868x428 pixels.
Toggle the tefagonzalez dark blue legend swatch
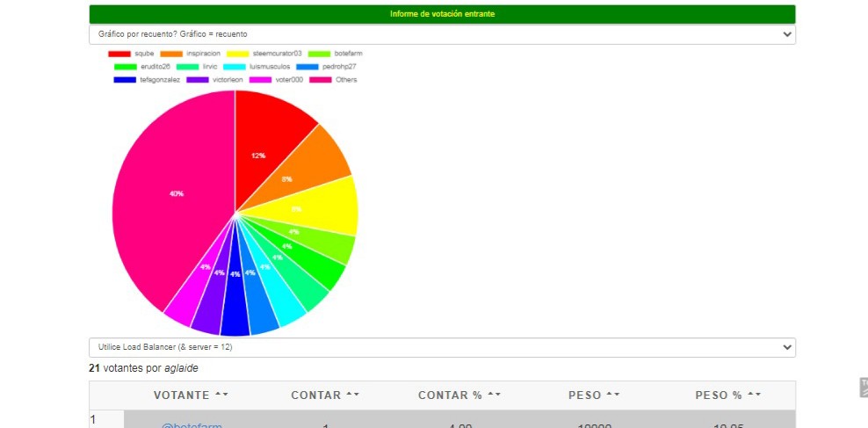click(x=125, y=80)
